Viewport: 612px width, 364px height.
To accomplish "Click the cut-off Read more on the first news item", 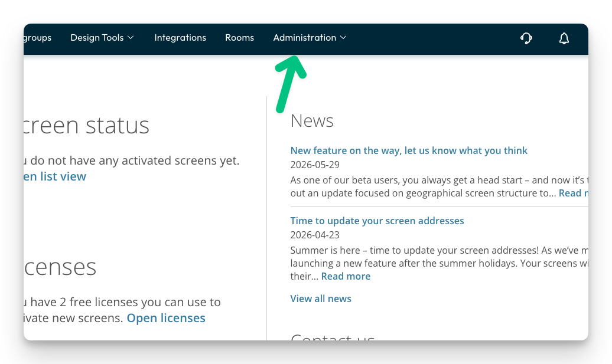I will pyautogui.click(x=574, y=194).
